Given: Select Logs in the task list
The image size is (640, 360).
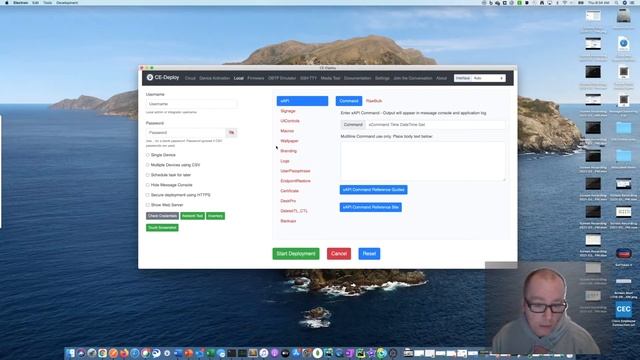Looking at the screenshot, I should pos(285,161).
